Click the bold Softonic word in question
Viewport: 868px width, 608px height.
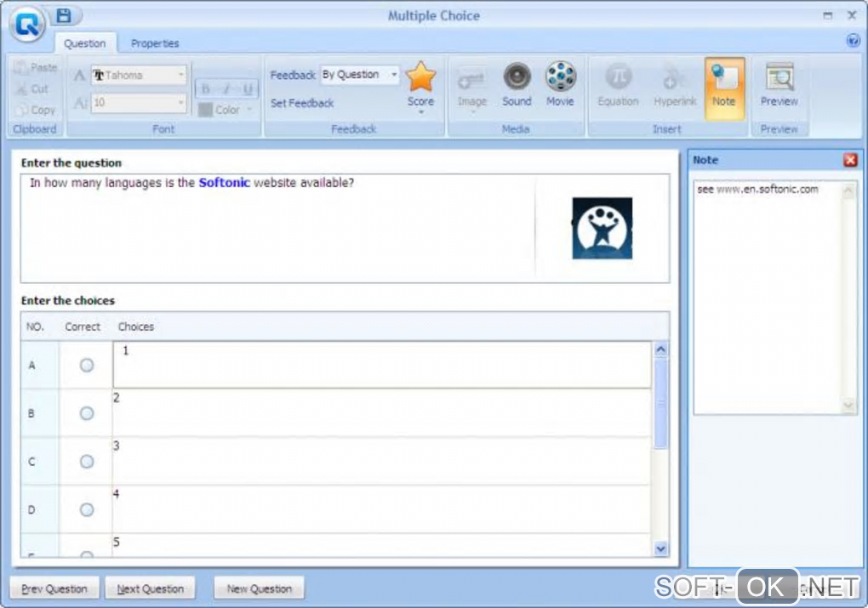coord(224,183)
